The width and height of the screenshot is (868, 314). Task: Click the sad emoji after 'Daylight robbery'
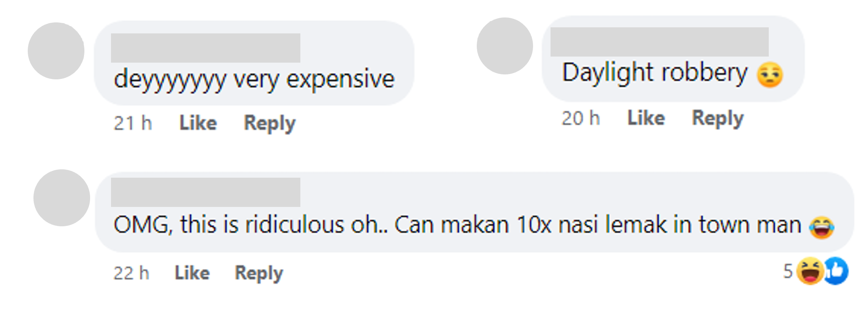pos(770,75)
